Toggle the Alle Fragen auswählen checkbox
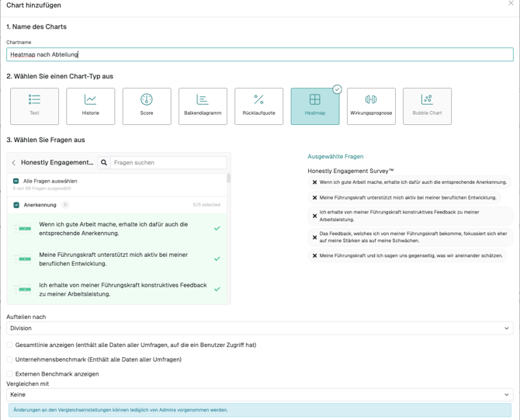520x420 pixels. click(x=16, y=181)
